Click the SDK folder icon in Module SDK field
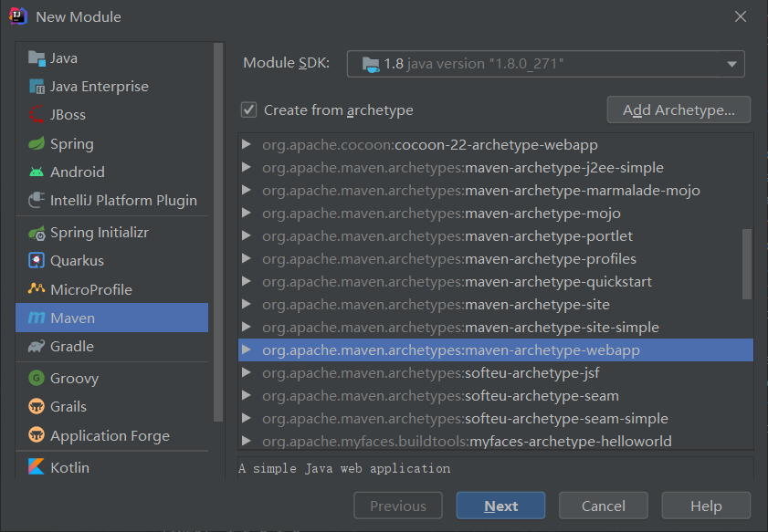Viewport: 768px width, 532px height. click(x=371, y=64)
